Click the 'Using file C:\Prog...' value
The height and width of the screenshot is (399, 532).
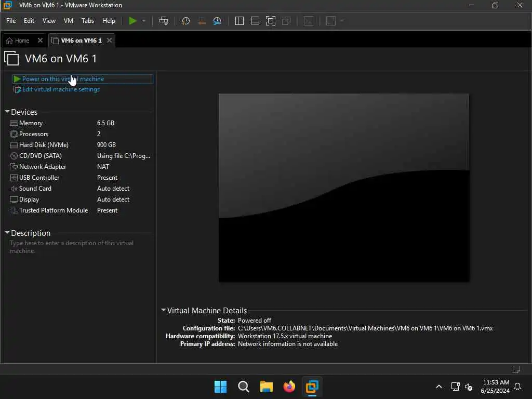click(124, 156)
